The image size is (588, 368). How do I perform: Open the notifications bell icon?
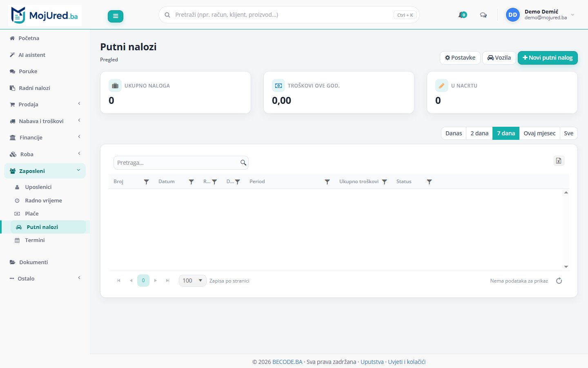(462, 15)
